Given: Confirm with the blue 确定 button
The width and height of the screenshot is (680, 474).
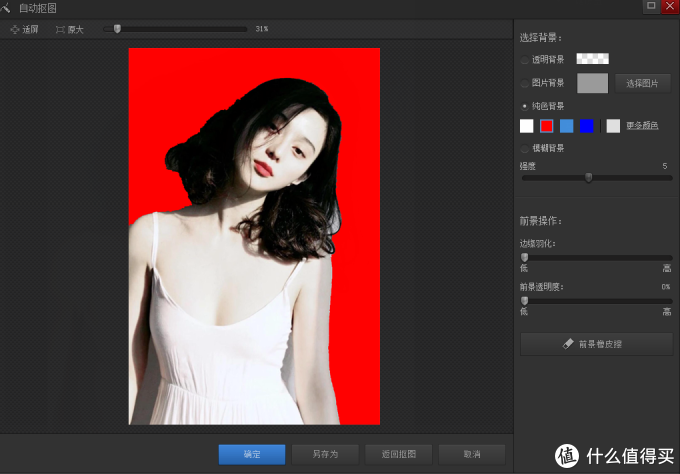Looking at the screenshot, I should pos(252,454).
